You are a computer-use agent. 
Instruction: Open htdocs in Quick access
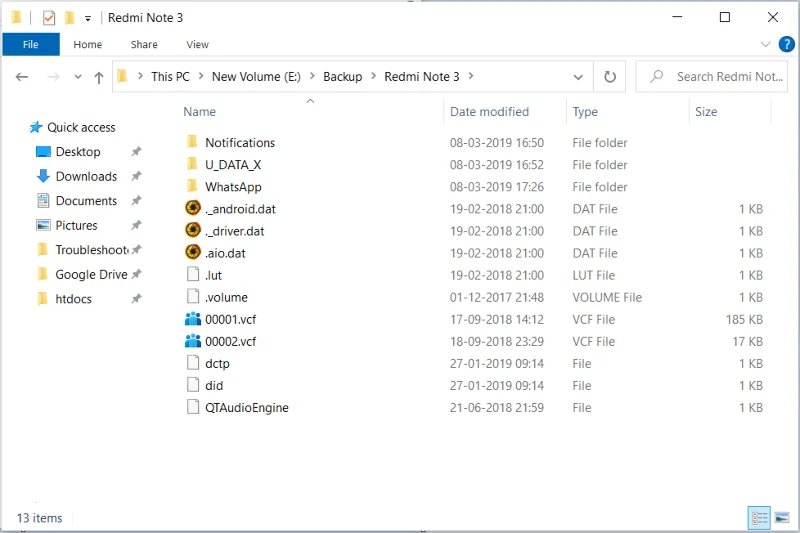tap(73, 299)
